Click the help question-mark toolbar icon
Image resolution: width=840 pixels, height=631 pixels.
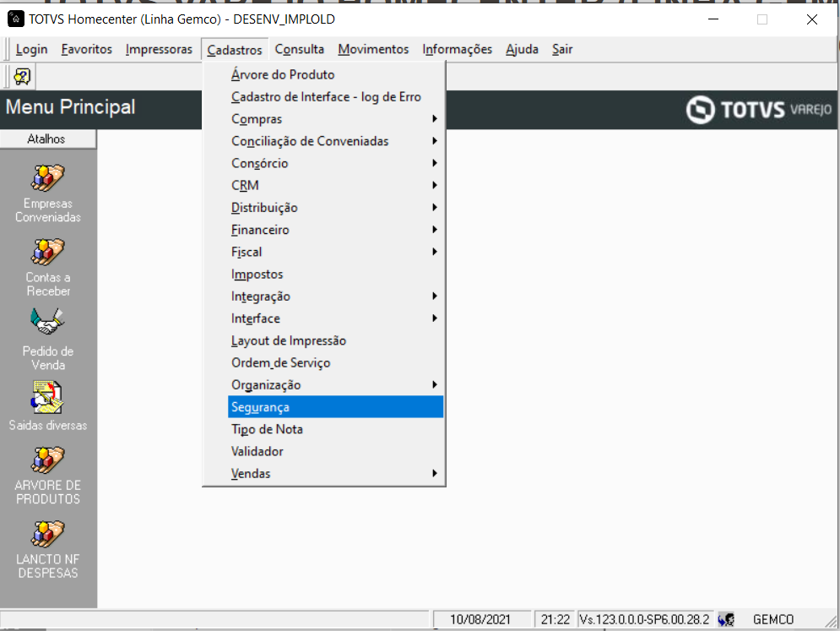(x=23, y=77)
